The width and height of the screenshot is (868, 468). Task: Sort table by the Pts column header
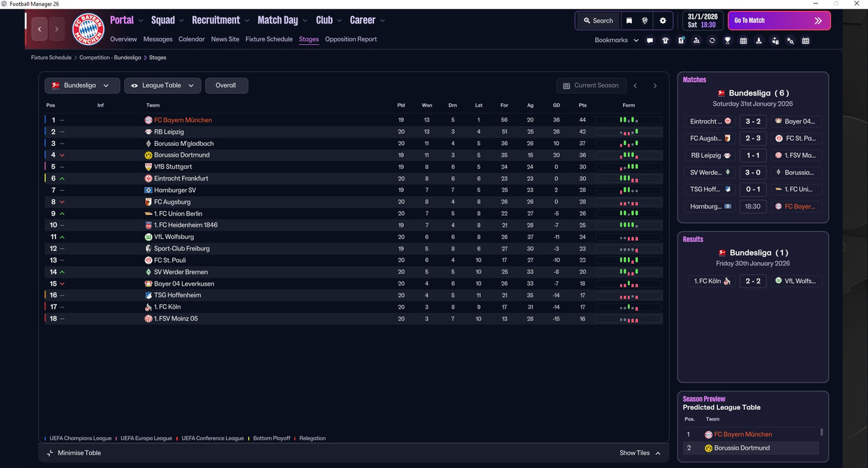point(582,105)
